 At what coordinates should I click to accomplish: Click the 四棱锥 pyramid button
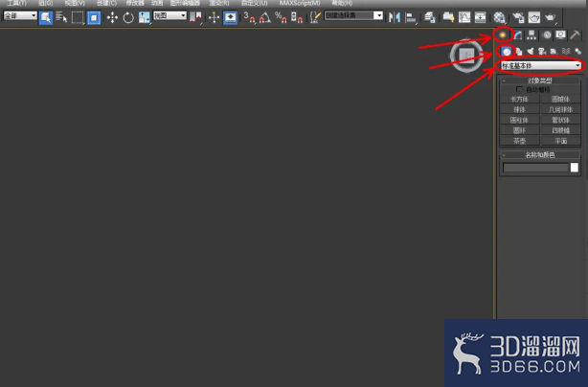pos(560,130)
